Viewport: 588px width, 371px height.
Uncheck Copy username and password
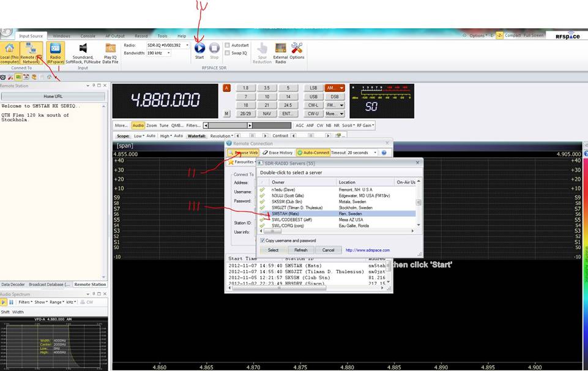(262, 241)
